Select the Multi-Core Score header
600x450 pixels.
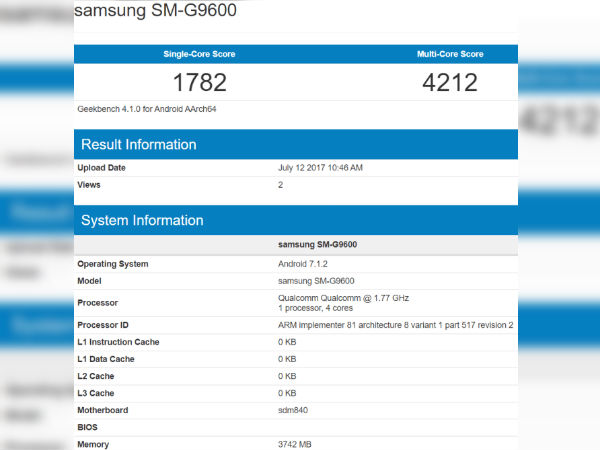[450, 54]
